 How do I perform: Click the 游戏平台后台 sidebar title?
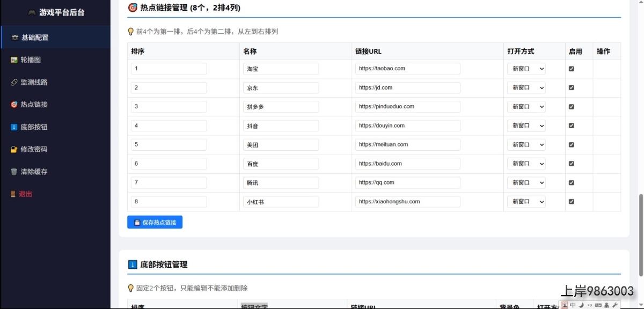click(56, 12)
